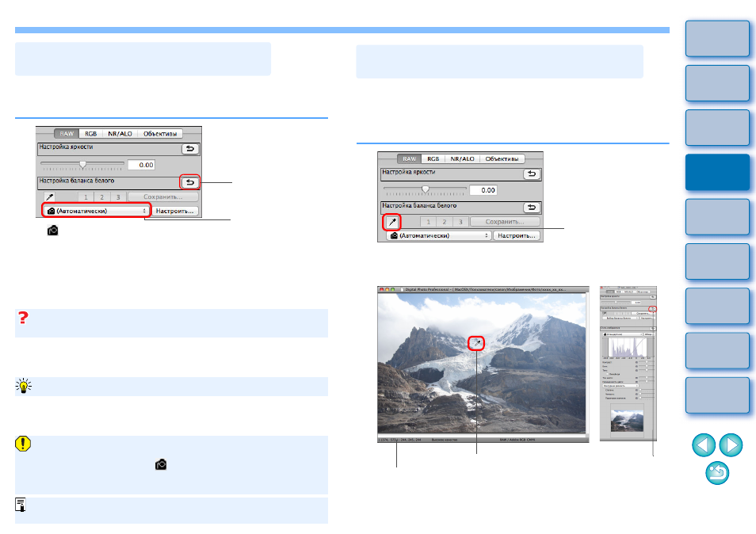Screen dimensions: 756x534
Task: Click Настроить... in the left palette
Action: 174,211
